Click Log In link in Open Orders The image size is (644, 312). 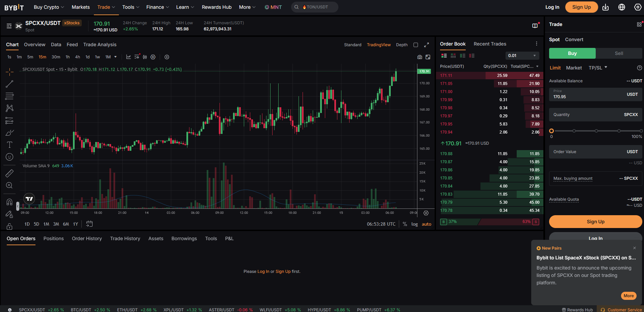tap(263, 272)
